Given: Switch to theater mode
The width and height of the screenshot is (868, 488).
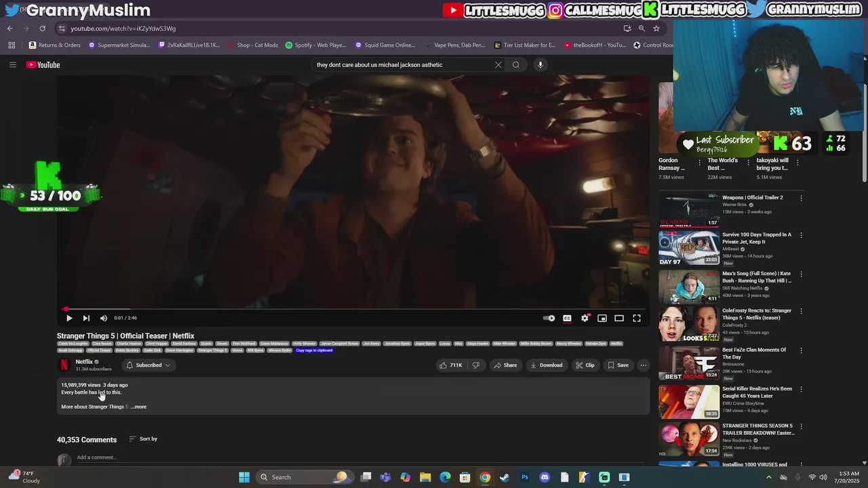Looking at the screenshot, I should tap(619, 318).
